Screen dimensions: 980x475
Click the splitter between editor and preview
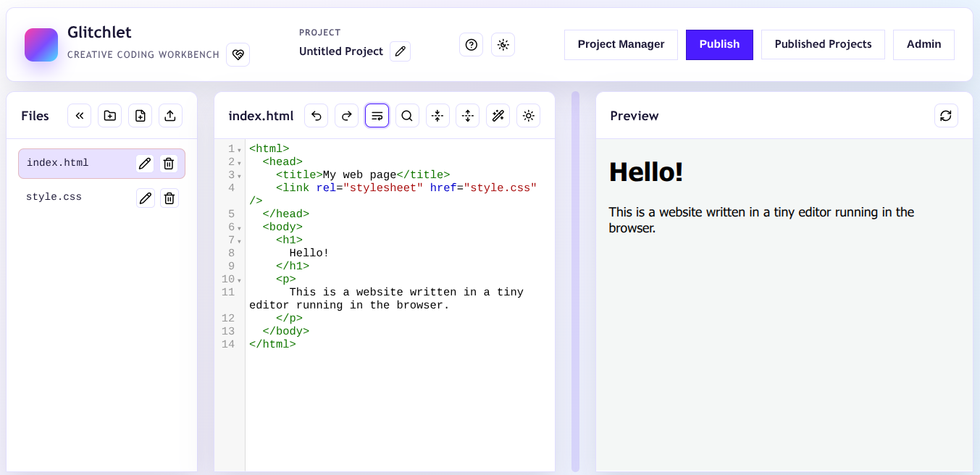[576, 281]
